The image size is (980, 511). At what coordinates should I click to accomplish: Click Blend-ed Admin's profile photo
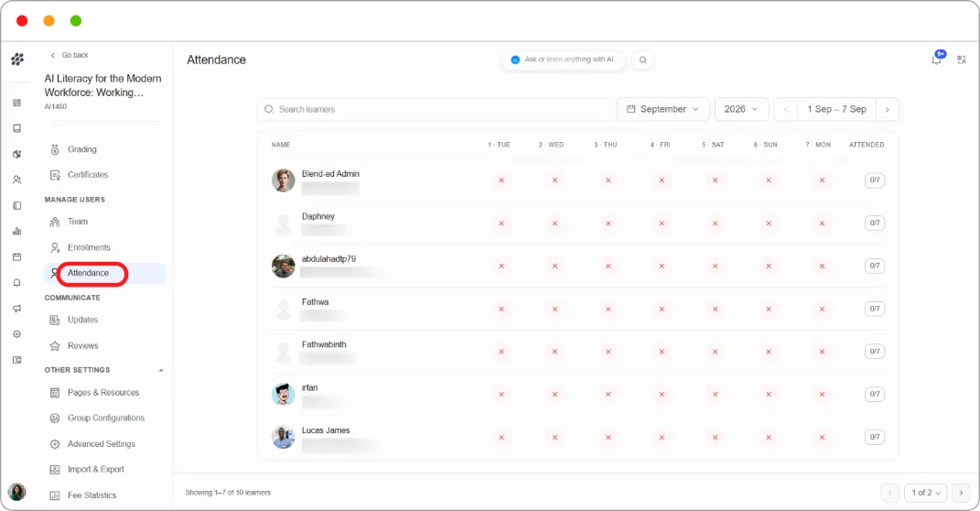click(283, 180)
